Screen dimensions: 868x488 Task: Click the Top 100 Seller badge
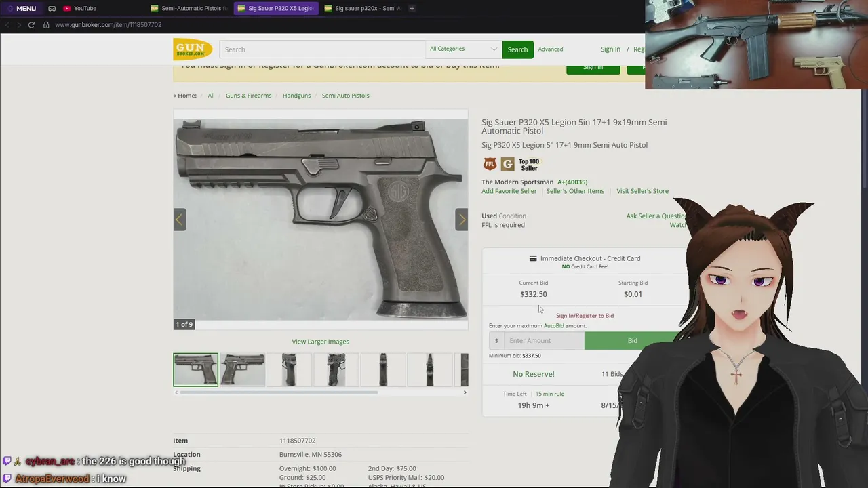[529, 165]
